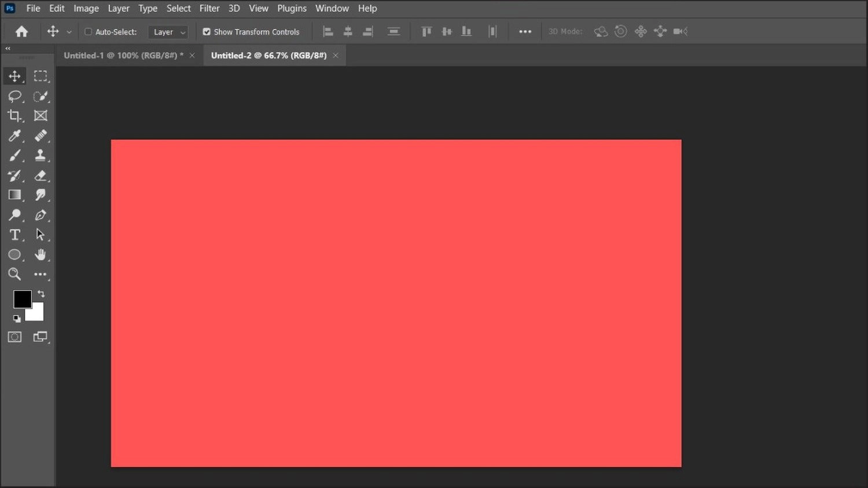Click the Home button icon
The width and height of the screenshot is (868, 488).
(21, 32)
